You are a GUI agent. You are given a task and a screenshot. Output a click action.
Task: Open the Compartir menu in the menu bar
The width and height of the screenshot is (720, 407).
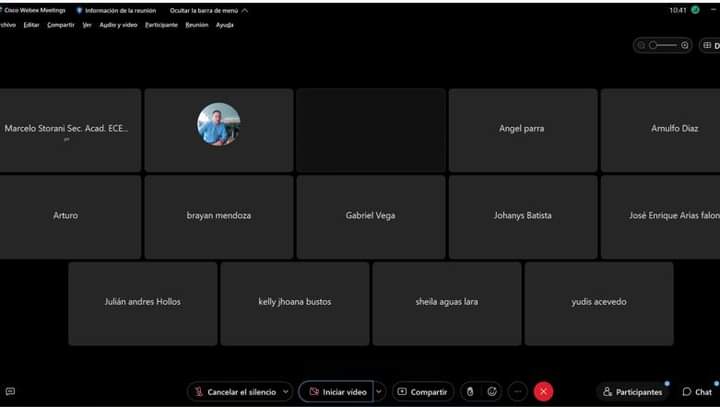coord(61,25)
